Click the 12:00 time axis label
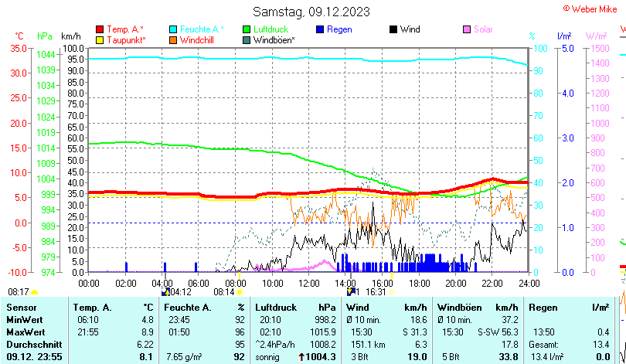Screen dimensions: 626x364 [x=308, y=283]
